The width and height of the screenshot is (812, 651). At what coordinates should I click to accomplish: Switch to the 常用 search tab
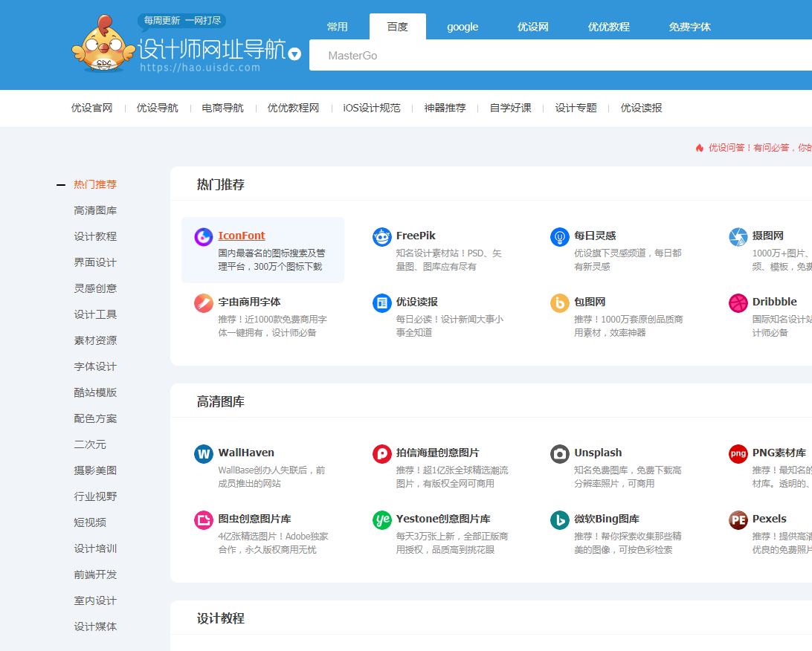tap(338, 27)
